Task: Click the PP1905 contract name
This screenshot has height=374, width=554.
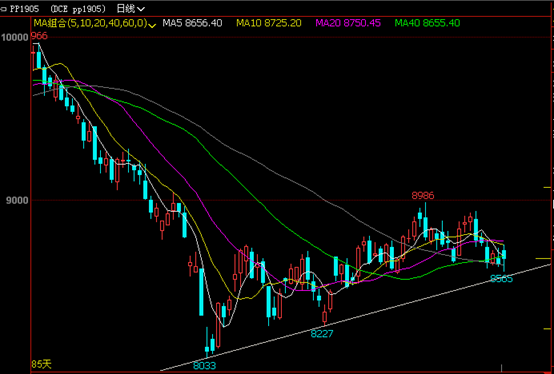Action: (24, 8)
